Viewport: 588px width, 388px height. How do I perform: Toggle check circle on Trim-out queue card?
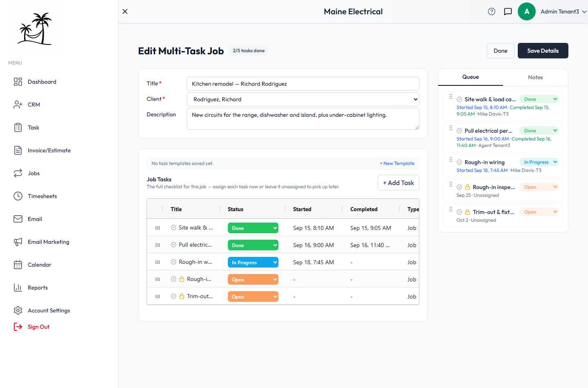(x=459, y=212)
